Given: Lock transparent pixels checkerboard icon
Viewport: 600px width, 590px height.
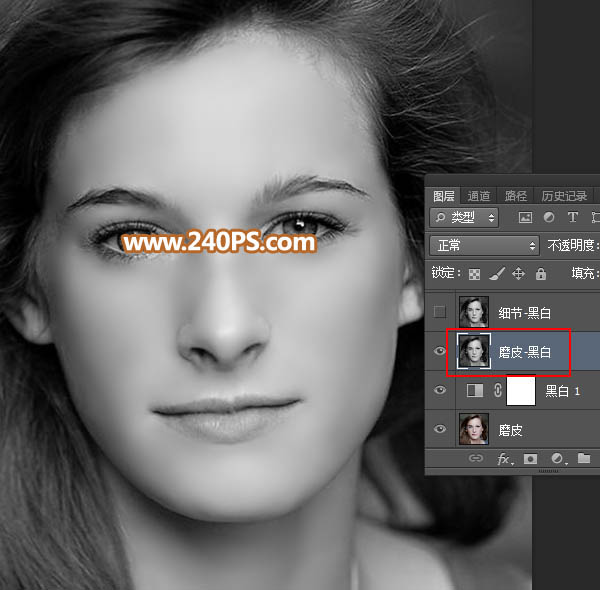Looking at the screenshot, I should 474,274.
